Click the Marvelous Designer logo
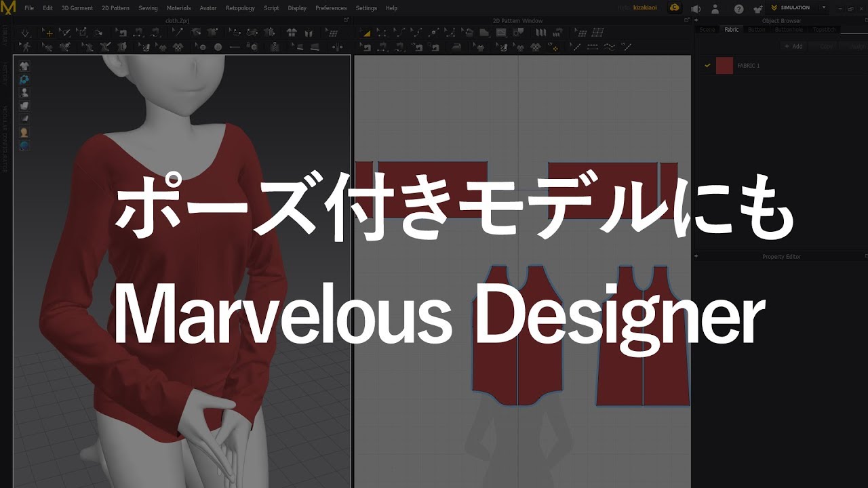 pos(8,8)
